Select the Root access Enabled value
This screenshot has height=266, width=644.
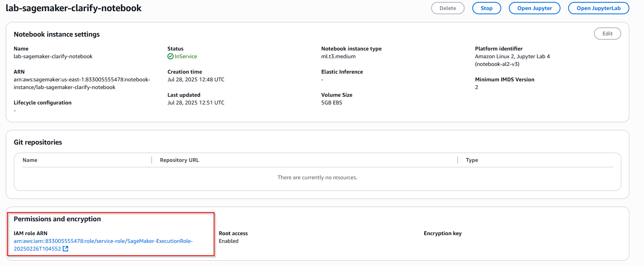229,241
